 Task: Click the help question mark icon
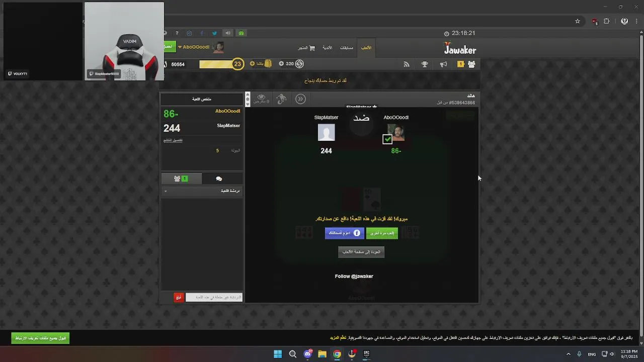[177, 33]
